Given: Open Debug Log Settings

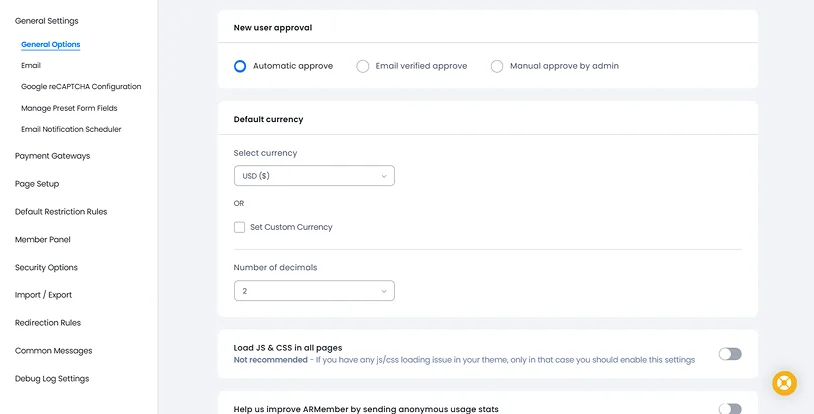Looking at the screenshot, I should point(52,379).
